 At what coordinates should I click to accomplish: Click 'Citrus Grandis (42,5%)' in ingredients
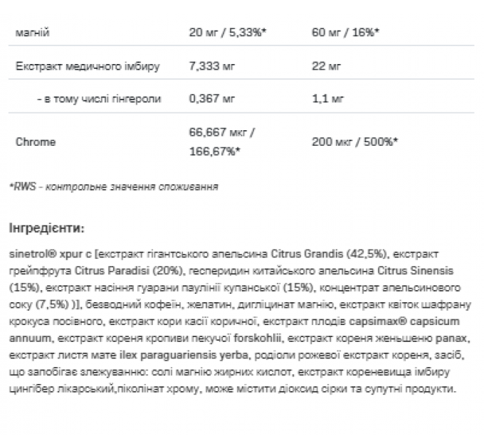(x=328, y=254)
